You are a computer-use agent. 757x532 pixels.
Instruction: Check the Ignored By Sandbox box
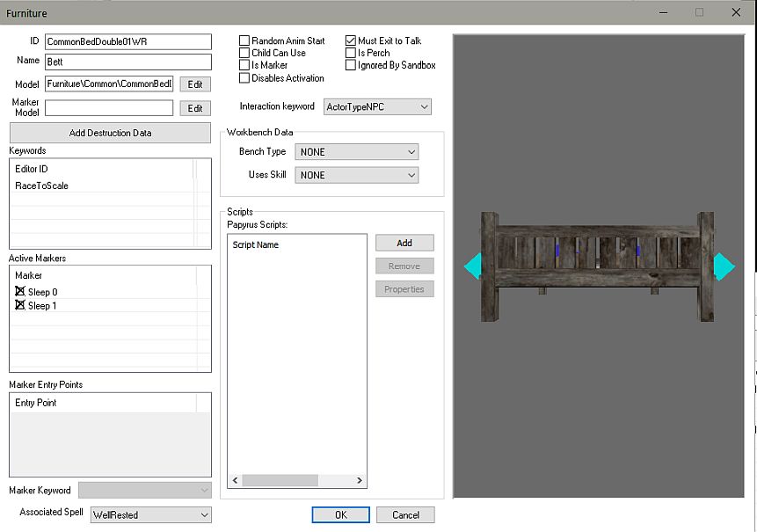351,65
